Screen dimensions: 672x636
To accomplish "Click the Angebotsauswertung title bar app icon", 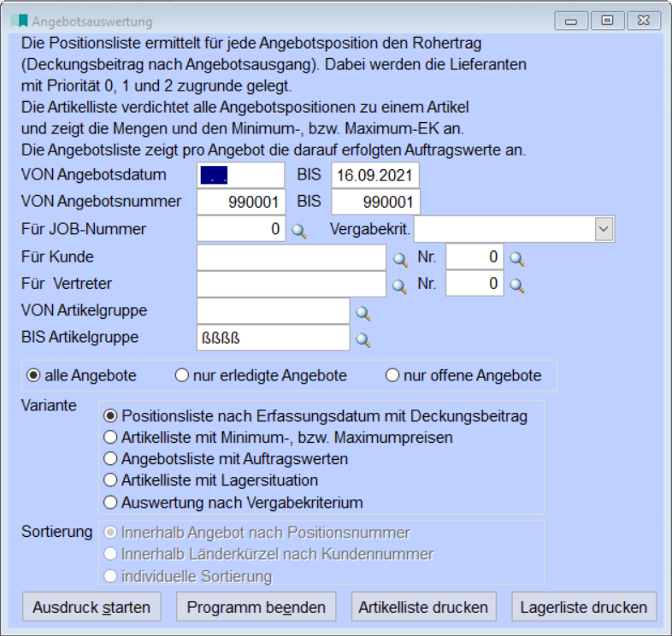I will 20,21.
